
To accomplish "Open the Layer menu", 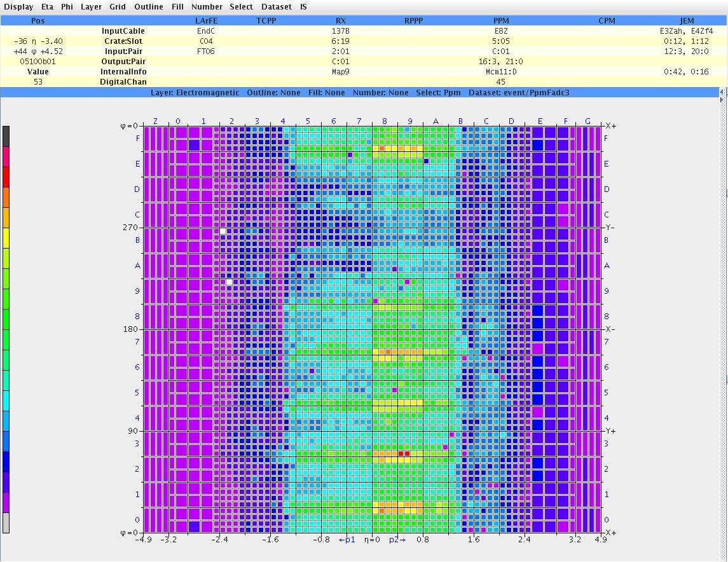I will (91, 7).
